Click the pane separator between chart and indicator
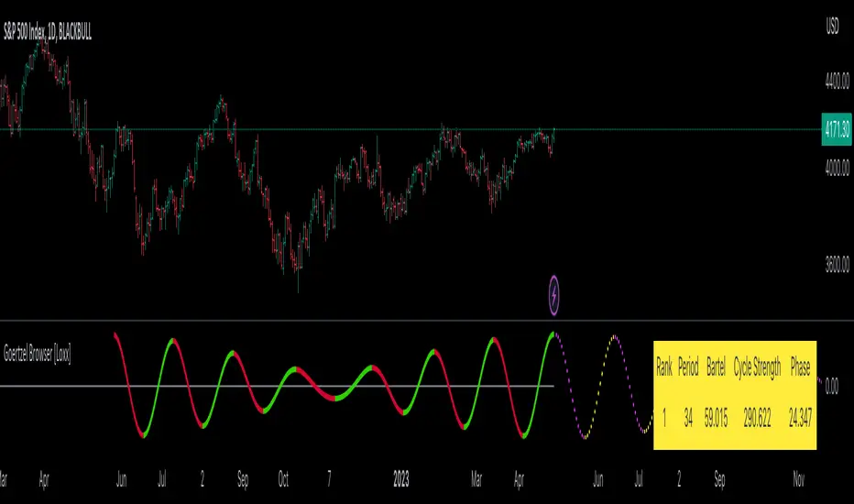854x504 pixels. click(427, 321)
